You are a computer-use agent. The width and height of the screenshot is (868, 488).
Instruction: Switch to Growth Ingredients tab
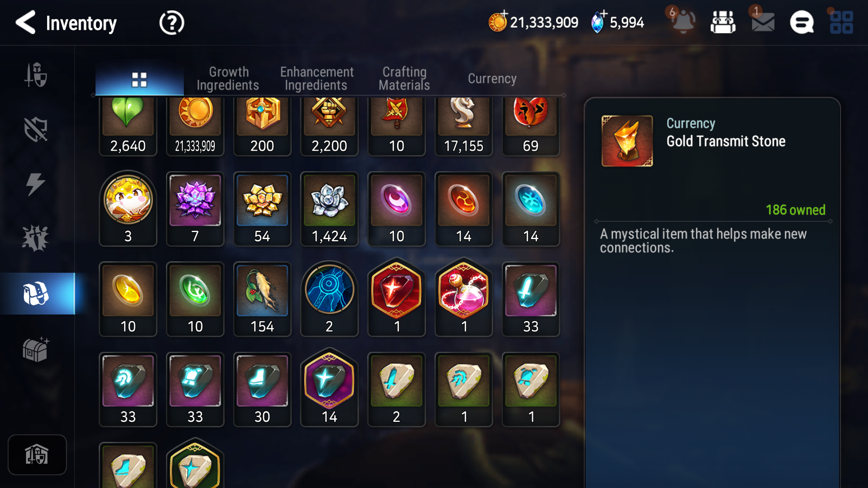pos(228,79)
